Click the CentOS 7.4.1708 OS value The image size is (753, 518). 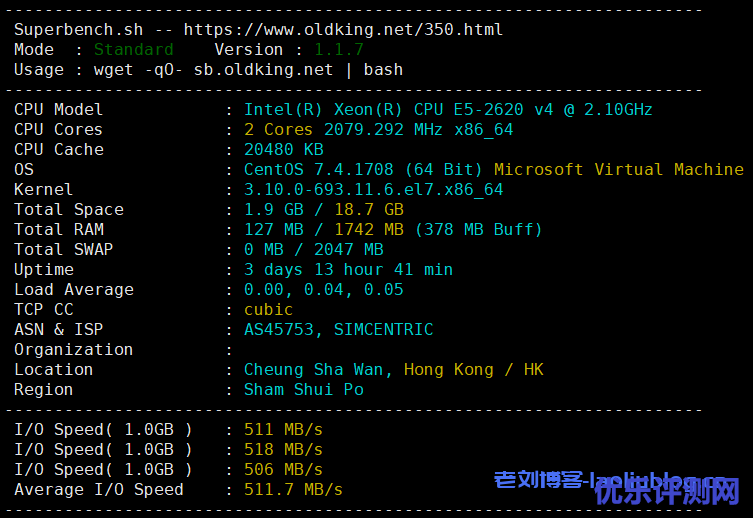[x=363, y=169]
